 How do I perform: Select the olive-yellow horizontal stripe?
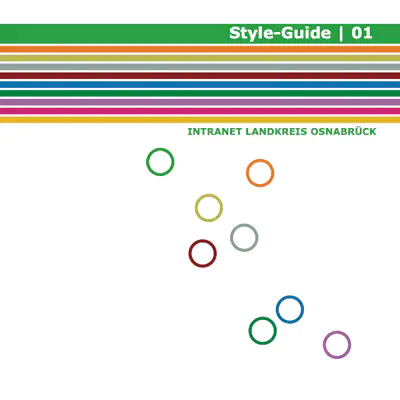[x=200, y=58]
